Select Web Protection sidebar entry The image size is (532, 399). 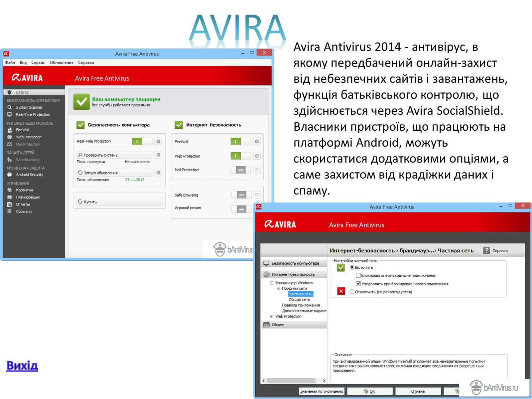coord(29,137)
